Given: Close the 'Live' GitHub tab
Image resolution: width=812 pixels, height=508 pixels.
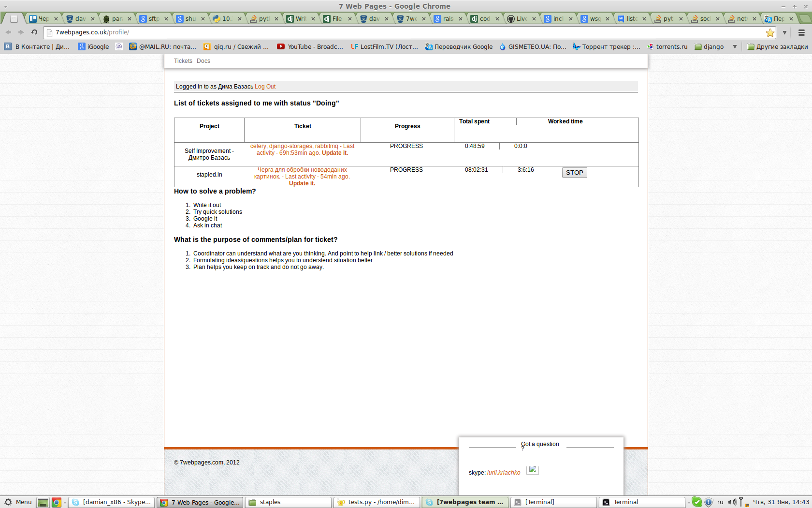Looking at the screenshot, I should 534,19.
